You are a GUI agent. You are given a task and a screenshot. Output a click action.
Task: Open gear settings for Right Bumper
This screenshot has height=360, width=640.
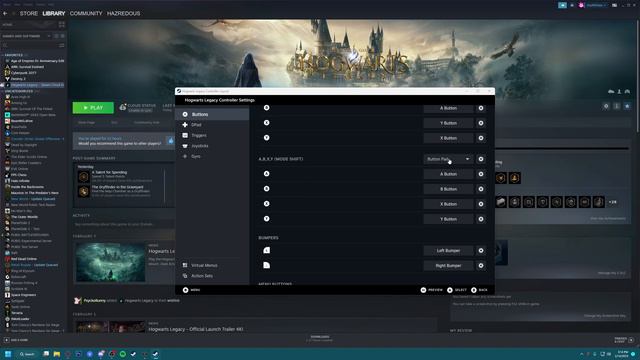(481, 266)
